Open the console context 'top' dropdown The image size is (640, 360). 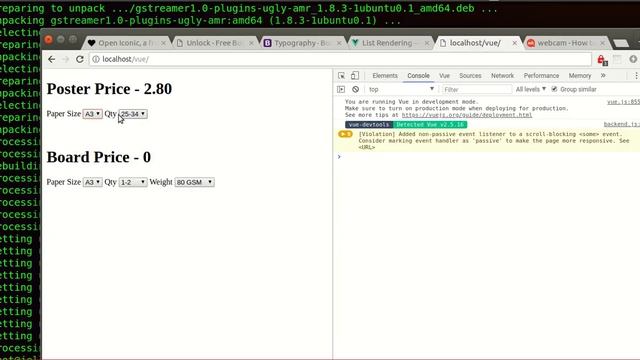(401, 89)
